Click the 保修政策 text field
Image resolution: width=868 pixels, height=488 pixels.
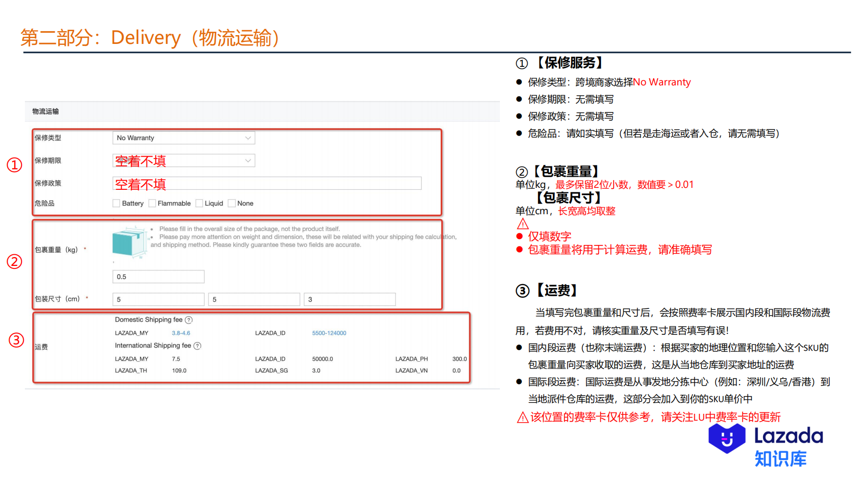(x=267, y=183)
